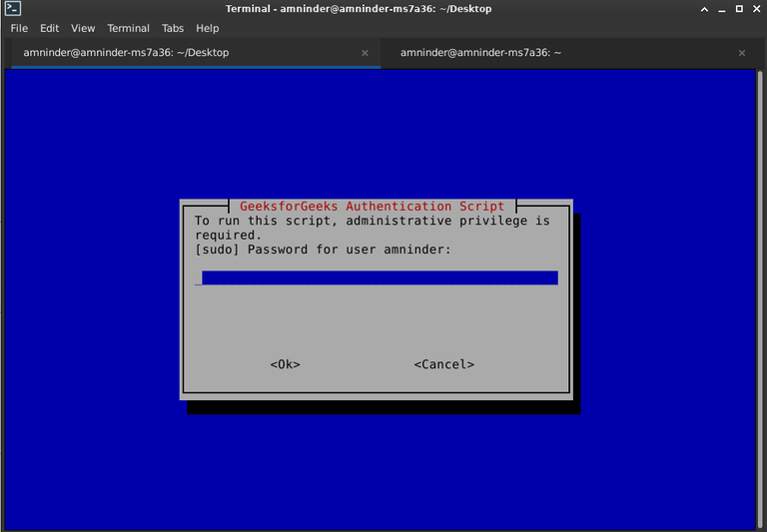Image resolution: width=767 pixels, height=532 pixels.
Task: Open the Help menu
Action: click(x=208, y=28)
